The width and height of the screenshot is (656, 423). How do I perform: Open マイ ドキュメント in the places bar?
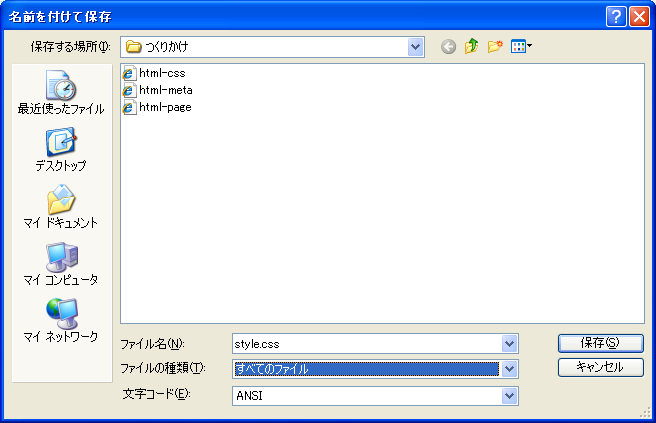[61, 207]
